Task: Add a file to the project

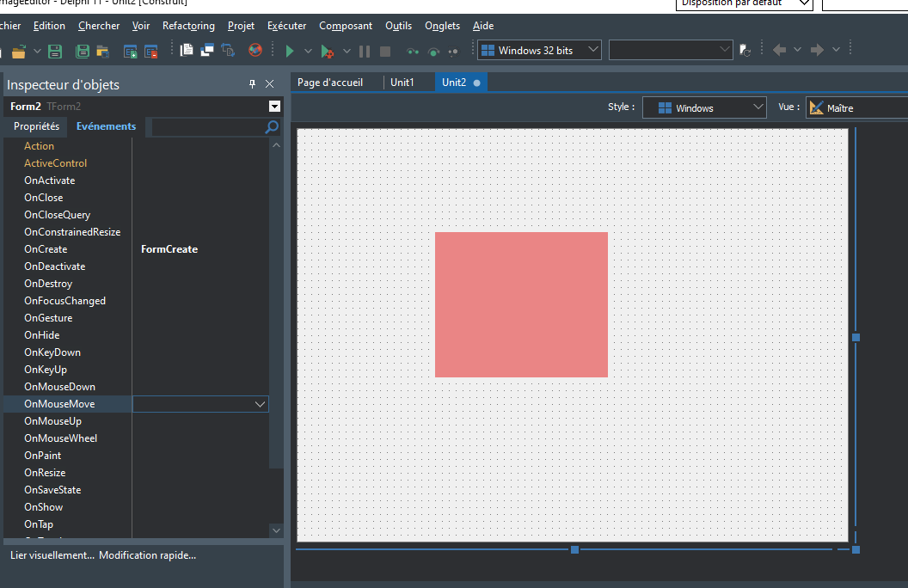Action: (130, 52)
